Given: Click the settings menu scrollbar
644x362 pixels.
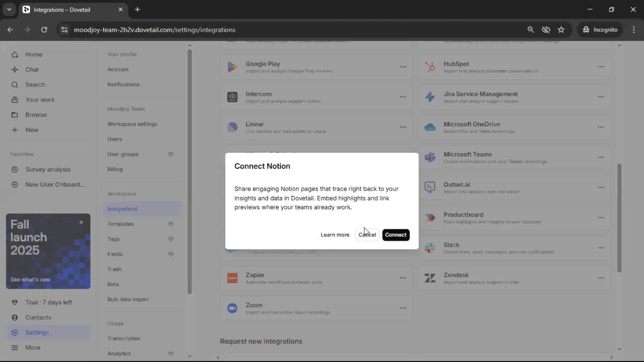Looking at the screenshot, I should point(190,171).
